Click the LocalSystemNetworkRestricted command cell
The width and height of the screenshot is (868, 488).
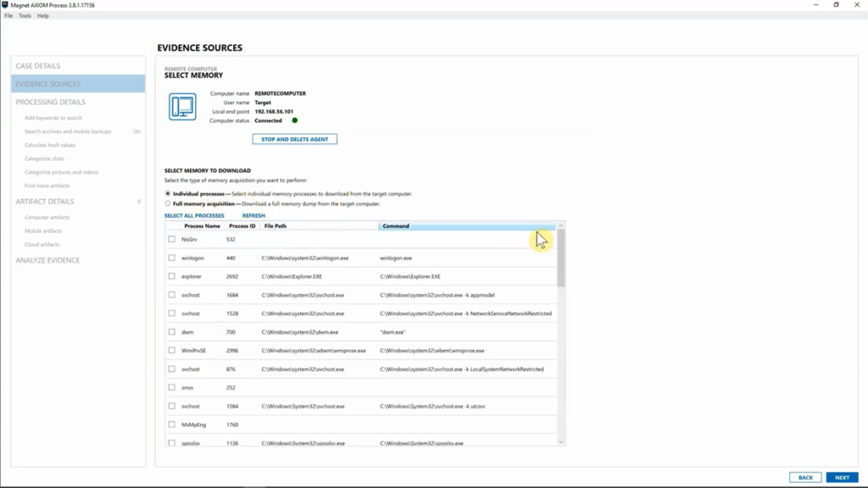click(x=462, y=369)
